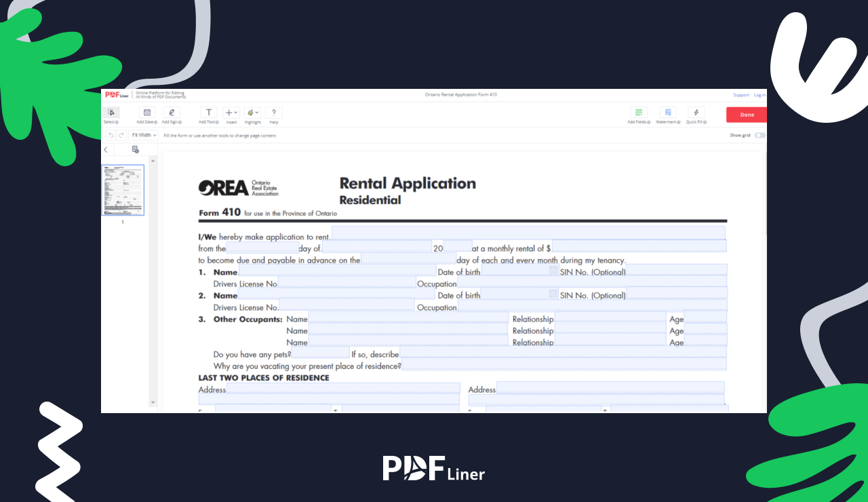868x502 pixels.
Task: Click the 'If so, describe' field
Action: [x=563, y=352]
